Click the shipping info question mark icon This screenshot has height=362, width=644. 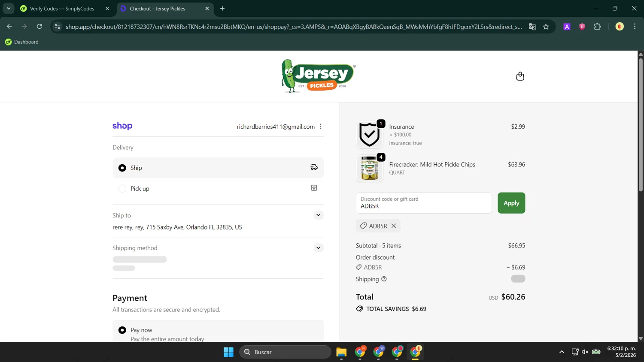(384, 279)
